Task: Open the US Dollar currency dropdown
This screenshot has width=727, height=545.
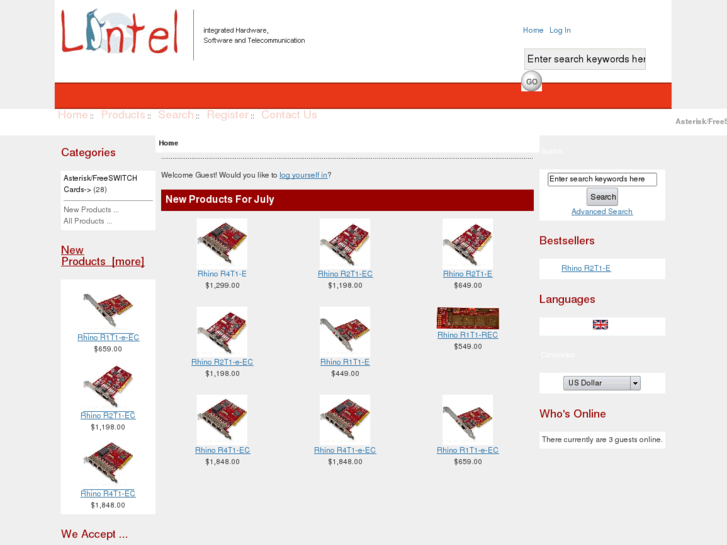Action: click(x=602, y=383)
